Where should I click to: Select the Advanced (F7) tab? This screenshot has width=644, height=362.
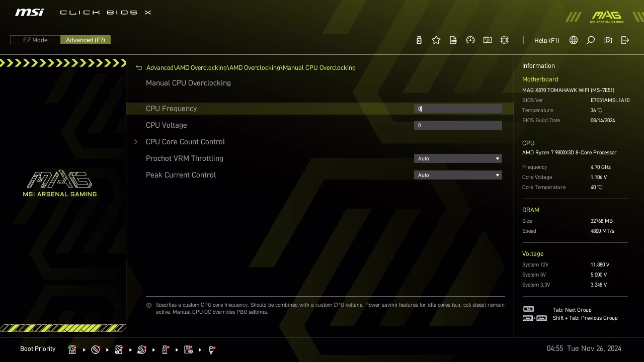(x=86, y=40)
